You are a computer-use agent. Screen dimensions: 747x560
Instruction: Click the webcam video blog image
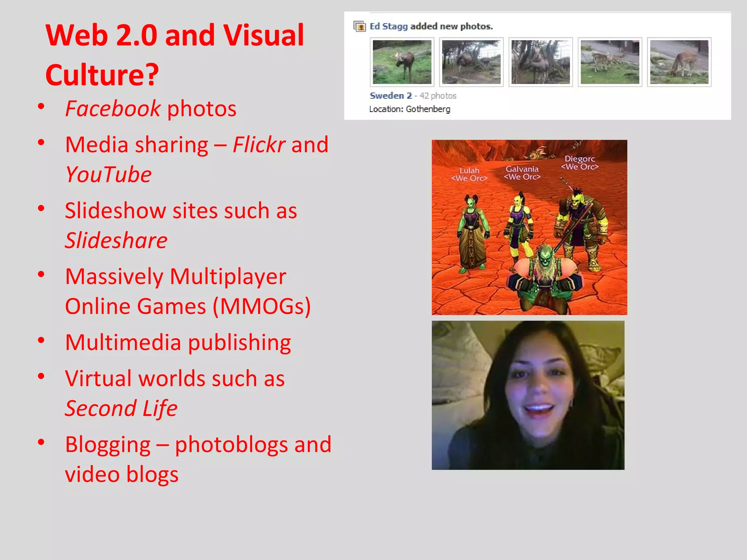pos(528,395)
